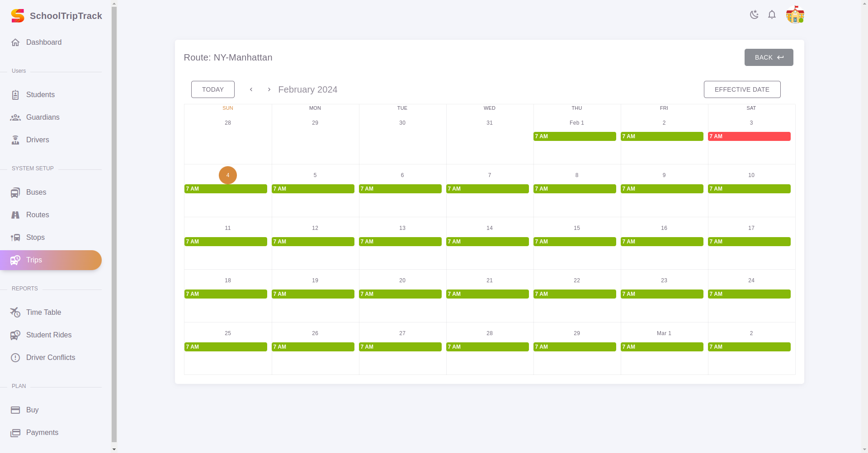
Task: Click the green 7 AM trip on February 14
Action: tap(487, 242)
